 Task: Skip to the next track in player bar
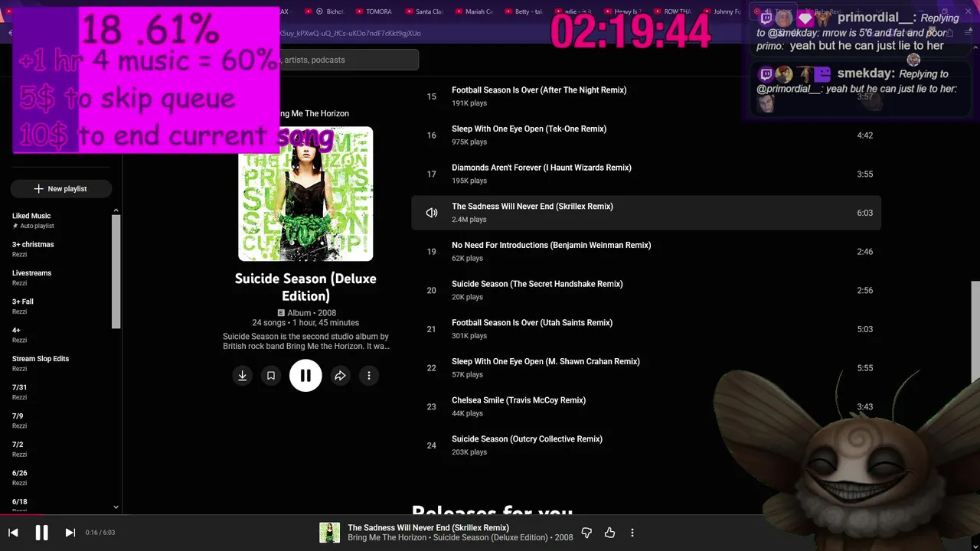tap(70, 533)
